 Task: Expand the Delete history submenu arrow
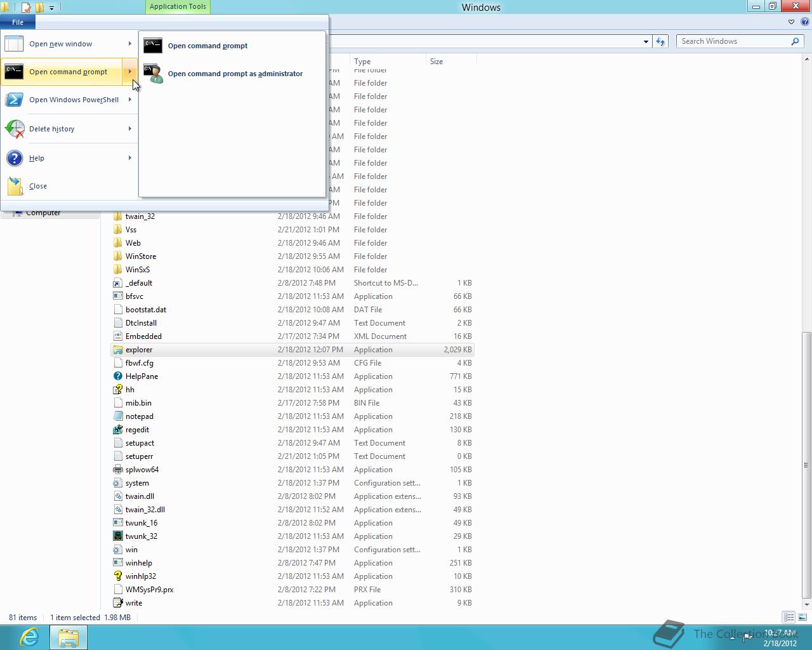tap(130, 129)
